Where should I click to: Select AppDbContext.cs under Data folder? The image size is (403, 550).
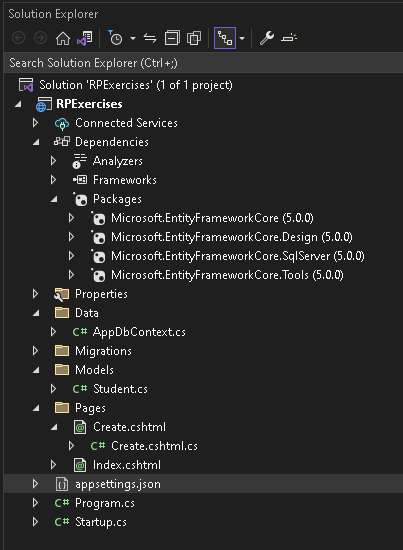(139, 332)
